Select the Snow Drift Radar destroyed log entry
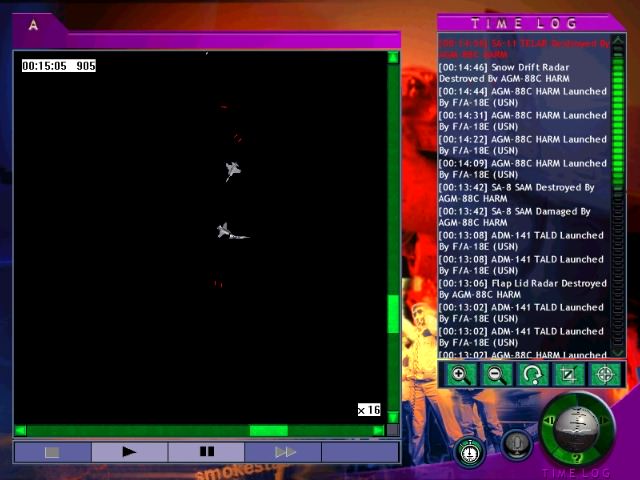This screenshot has height=480, width=640. click(x=504, y=73)
